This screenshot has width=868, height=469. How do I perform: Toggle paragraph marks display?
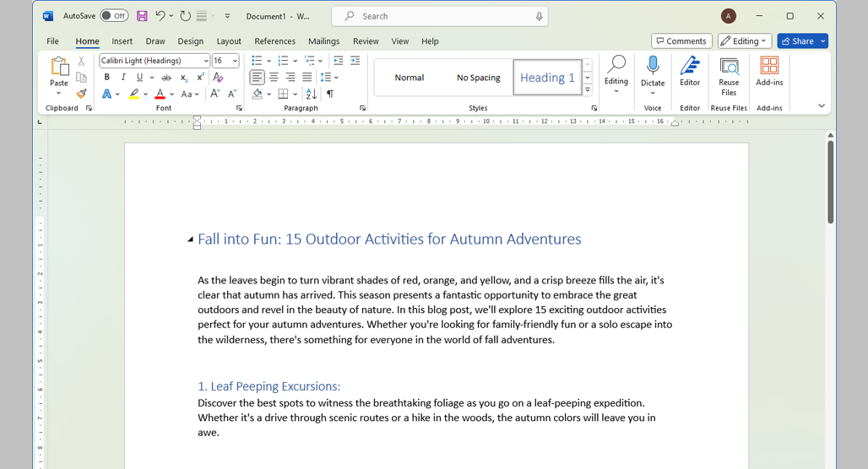tap(330, 94)
